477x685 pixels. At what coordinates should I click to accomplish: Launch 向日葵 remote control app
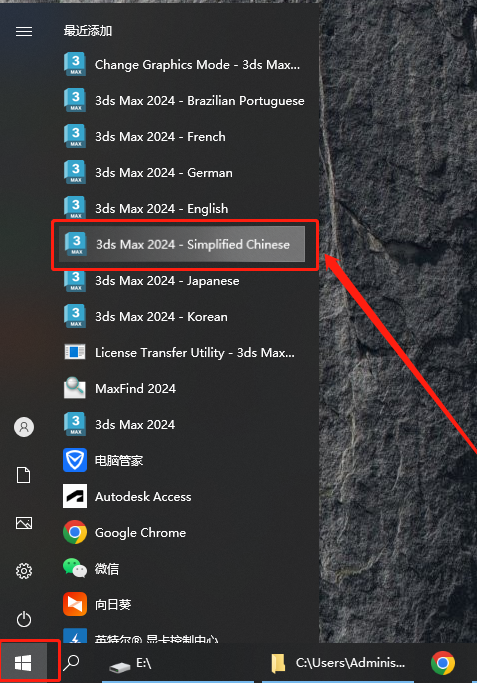click(182, 604)
